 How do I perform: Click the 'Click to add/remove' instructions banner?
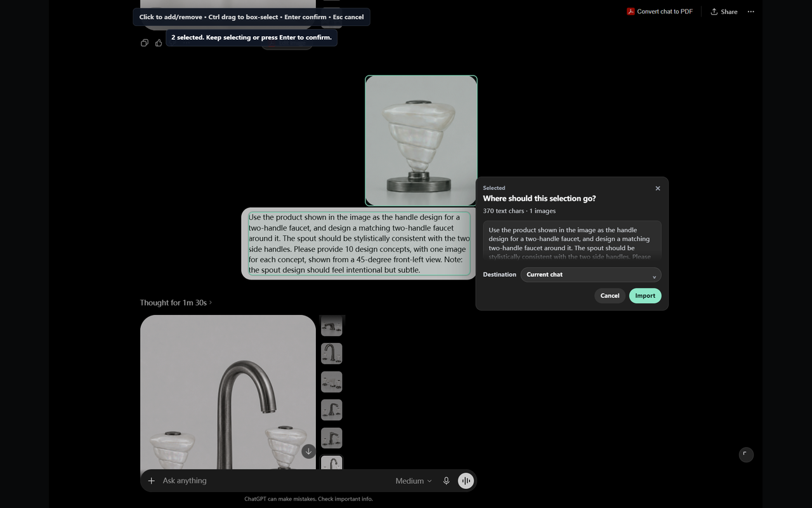tap(251, 17)
